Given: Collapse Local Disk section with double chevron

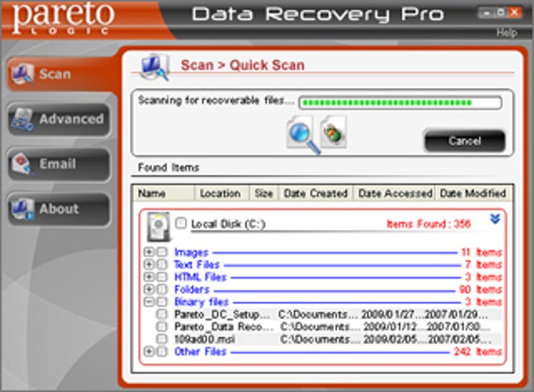Looking at the screenshot, I should (495, 219).
